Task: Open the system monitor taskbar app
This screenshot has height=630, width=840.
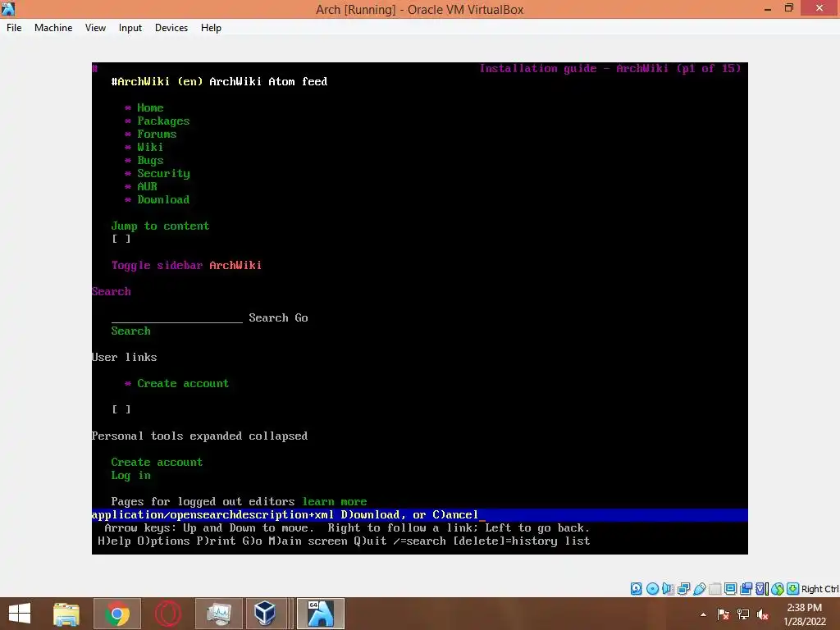Action: [218, 614]
